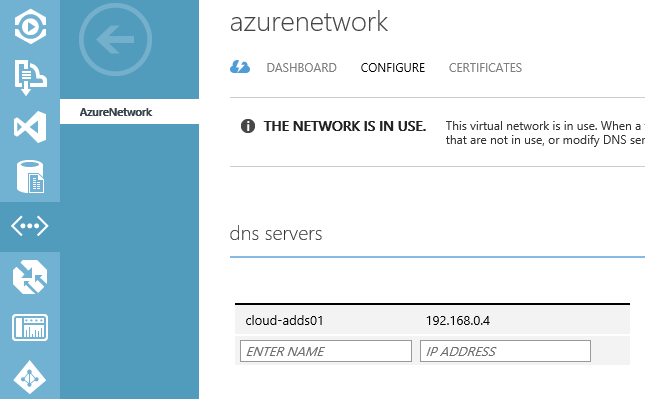Switch to the Dashboard tab
The image size is (645, 399).
coord(302,67)
